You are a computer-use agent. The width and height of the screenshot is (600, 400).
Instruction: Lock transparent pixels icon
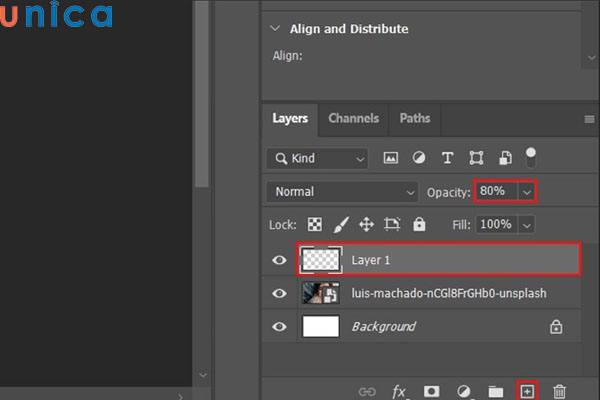point(315,225)
